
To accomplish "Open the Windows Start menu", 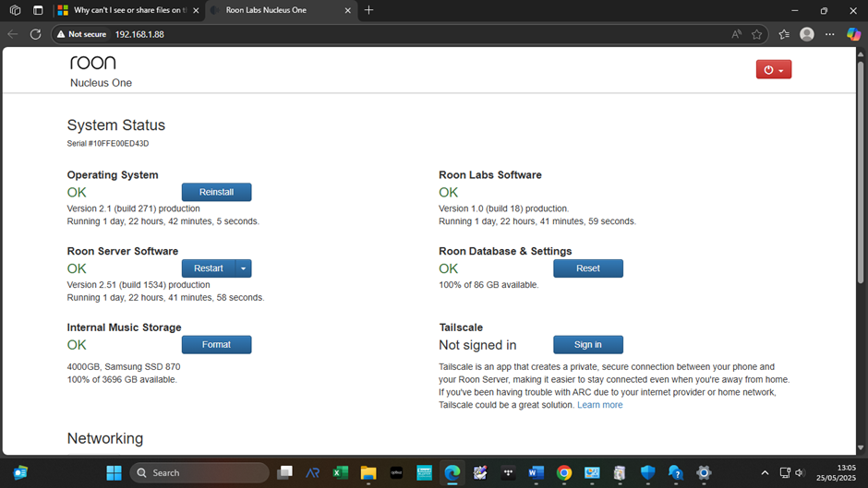I will pos(114,473).
